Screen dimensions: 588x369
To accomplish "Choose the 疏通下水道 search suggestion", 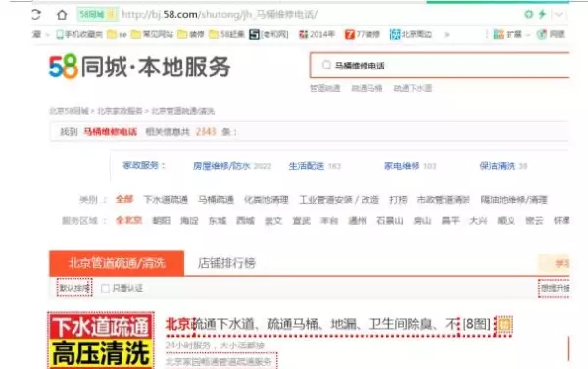I will click(x=413, y=88).
